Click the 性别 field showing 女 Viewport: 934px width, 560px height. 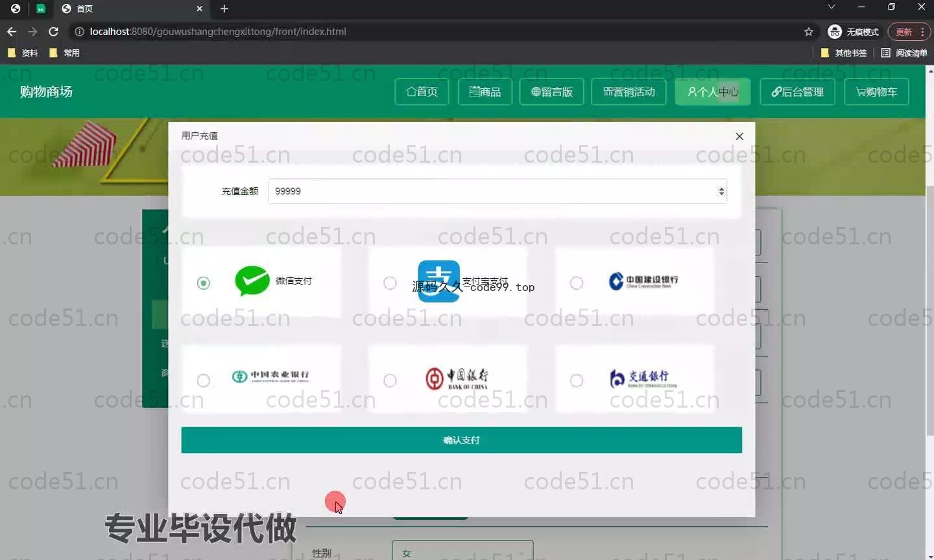tap(462, 552)
